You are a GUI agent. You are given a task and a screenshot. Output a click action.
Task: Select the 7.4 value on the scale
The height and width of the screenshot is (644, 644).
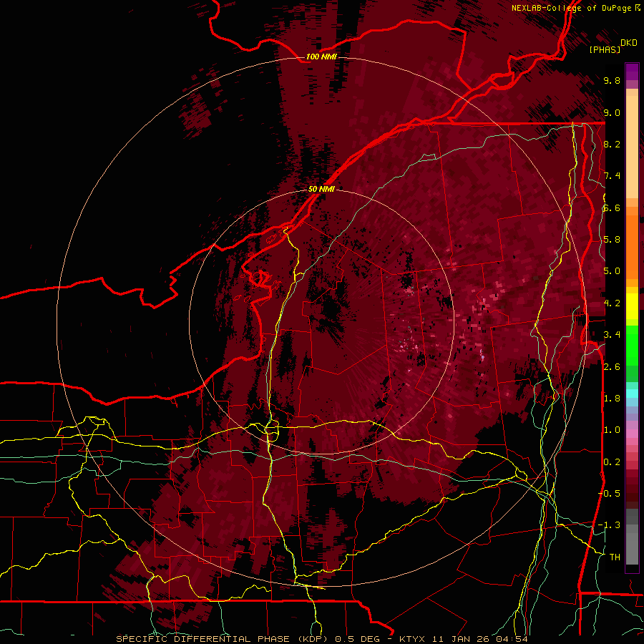[612, 176]
